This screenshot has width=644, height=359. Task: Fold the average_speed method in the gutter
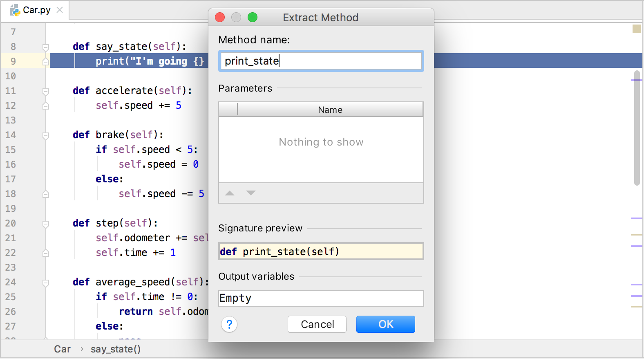pyautogui.click(x=46, y=283)
